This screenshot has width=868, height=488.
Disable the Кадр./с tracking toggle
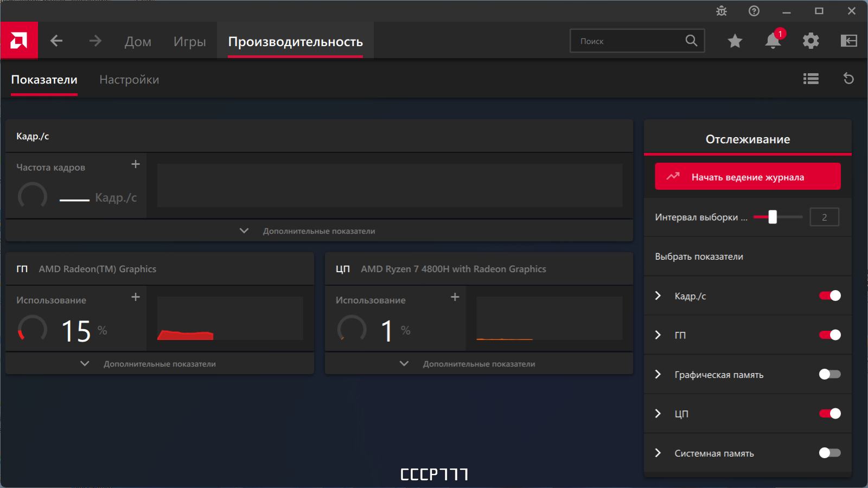(x=830, y=296)
